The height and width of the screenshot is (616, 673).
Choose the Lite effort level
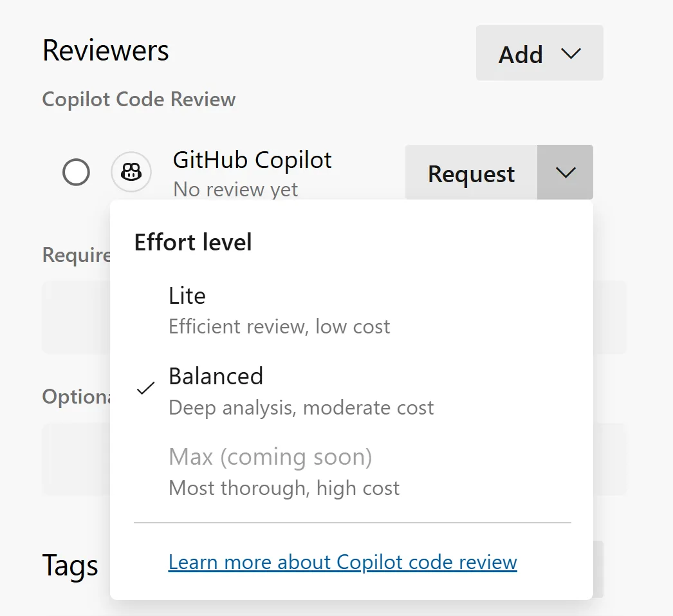click(351, 311)
